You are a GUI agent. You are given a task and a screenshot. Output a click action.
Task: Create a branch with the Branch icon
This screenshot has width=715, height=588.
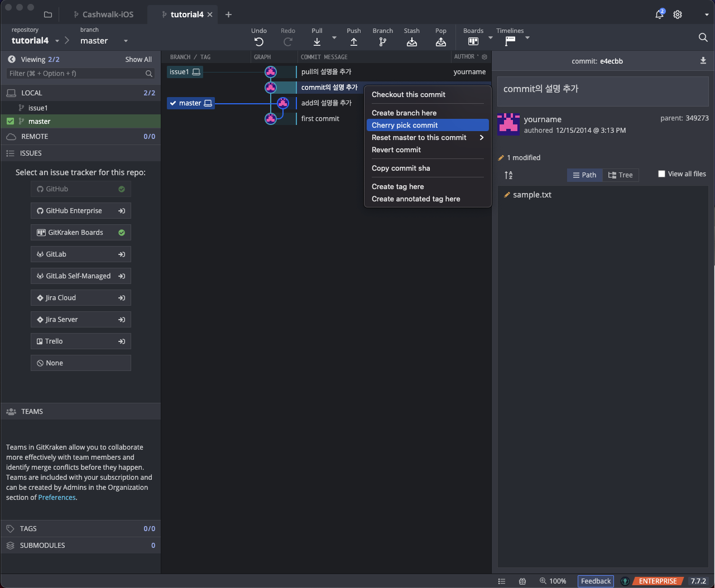click(x=383, y=42)
